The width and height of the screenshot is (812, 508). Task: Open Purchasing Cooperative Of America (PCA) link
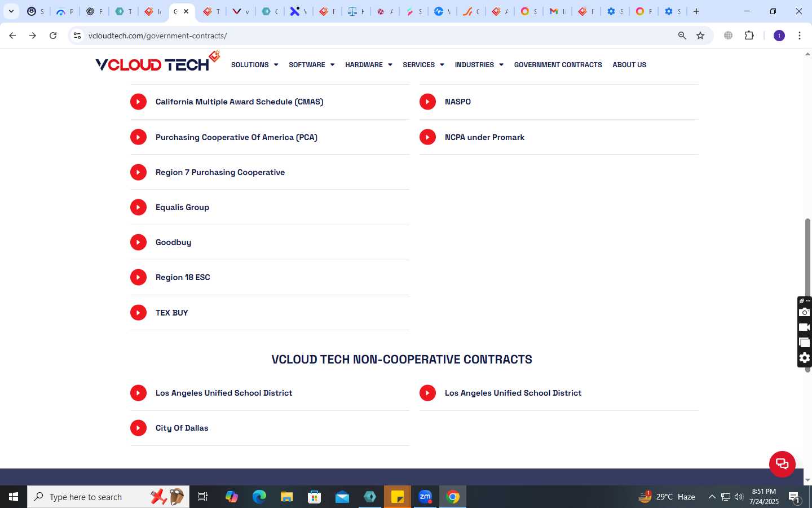236,137
